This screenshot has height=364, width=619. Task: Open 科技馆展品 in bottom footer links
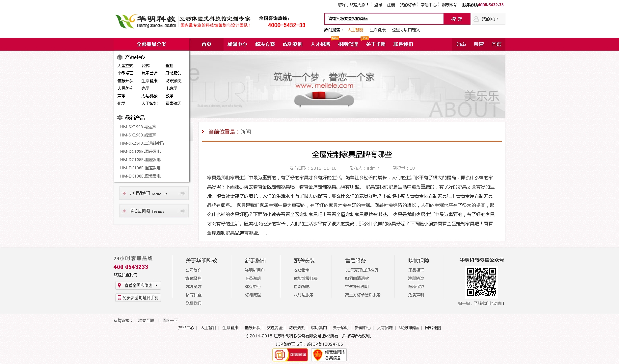(409, 328)
